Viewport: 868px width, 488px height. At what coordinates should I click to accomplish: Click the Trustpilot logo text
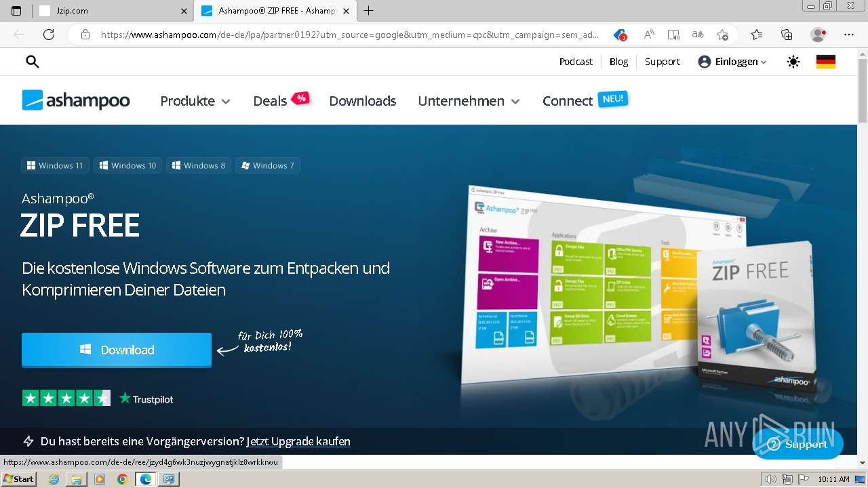(x=146, y=399)
